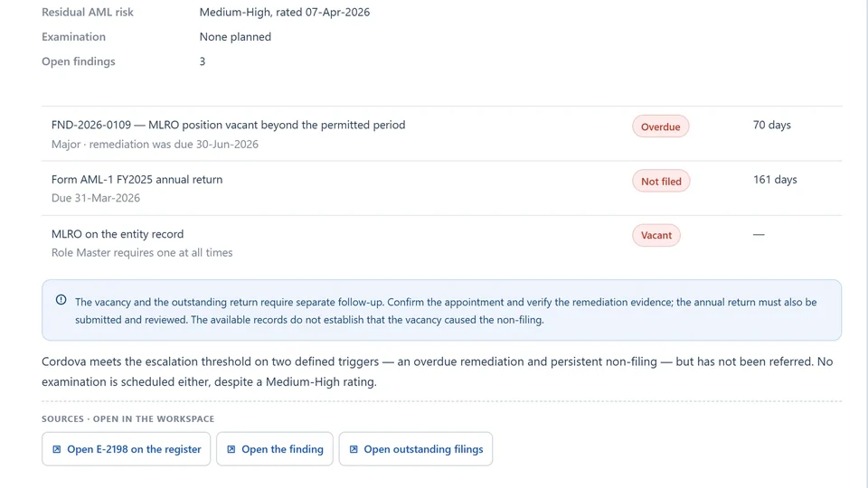Click the Cordova escalation threshold paragraph
Viewport: 868px width, 488px height.
click(438, 371)
